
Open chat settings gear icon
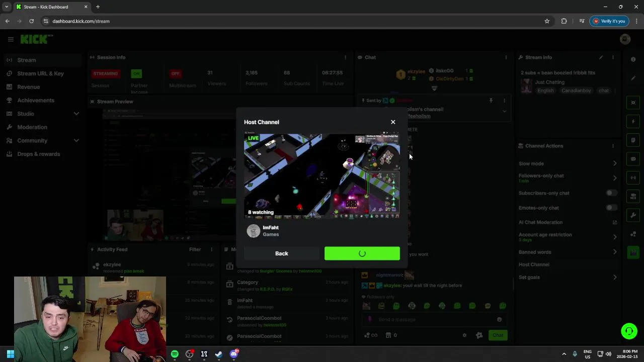pyautogui.click(x=464, y=335)
